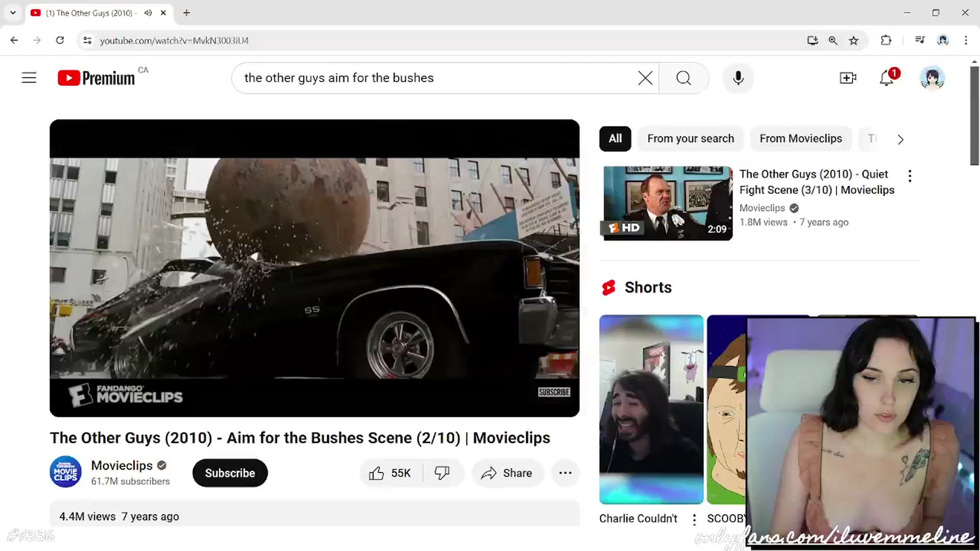Click the video title heading text
Image resolution: width=980 pixels, height=551 pixels.
coord(300,438)
